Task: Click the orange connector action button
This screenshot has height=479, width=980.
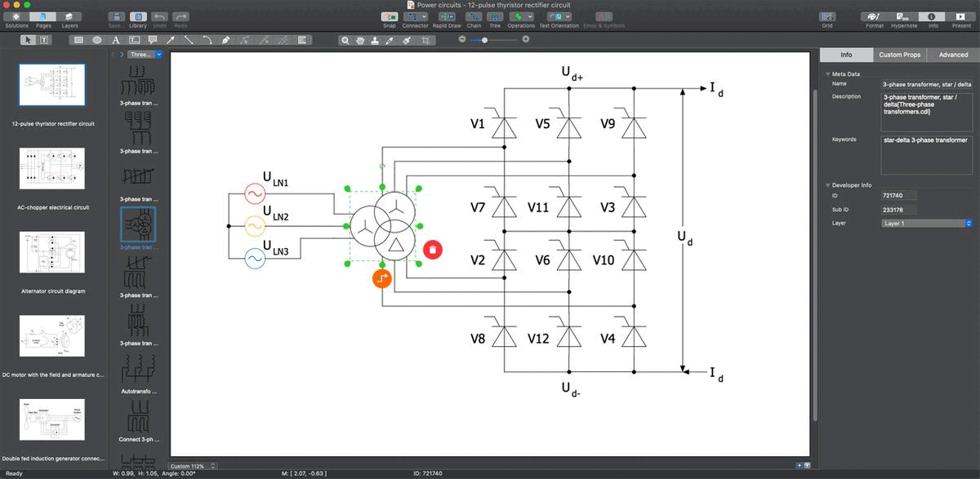Action: 381,278
